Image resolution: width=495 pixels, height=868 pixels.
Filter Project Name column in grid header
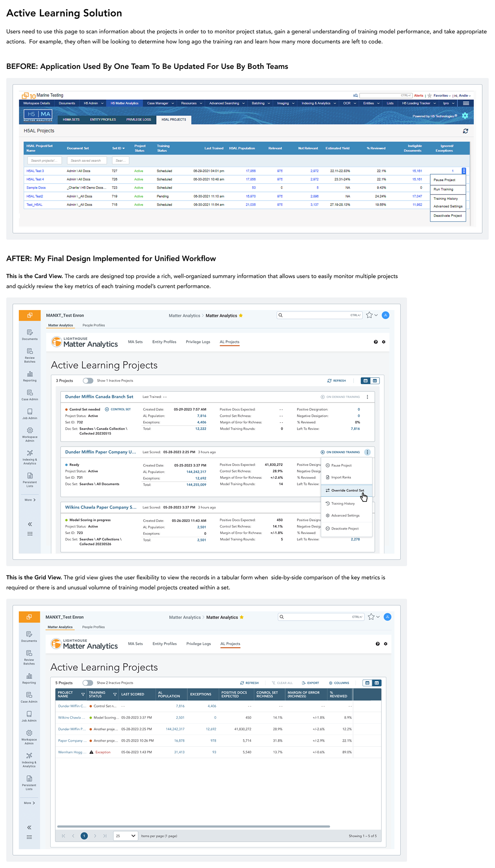83,694
